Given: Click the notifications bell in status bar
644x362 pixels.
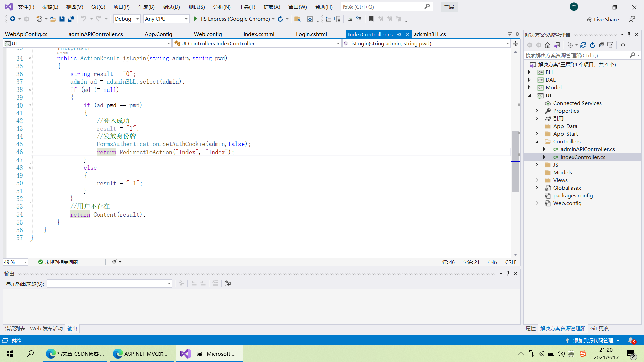Looking at the screenshot, I should pos(631,341).
